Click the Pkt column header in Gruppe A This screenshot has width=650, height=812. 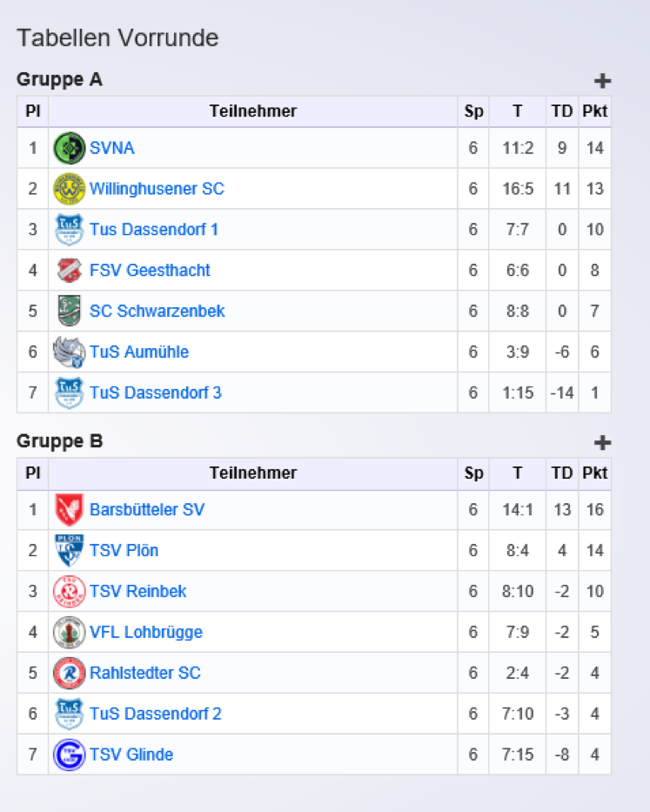pos(594,111)
